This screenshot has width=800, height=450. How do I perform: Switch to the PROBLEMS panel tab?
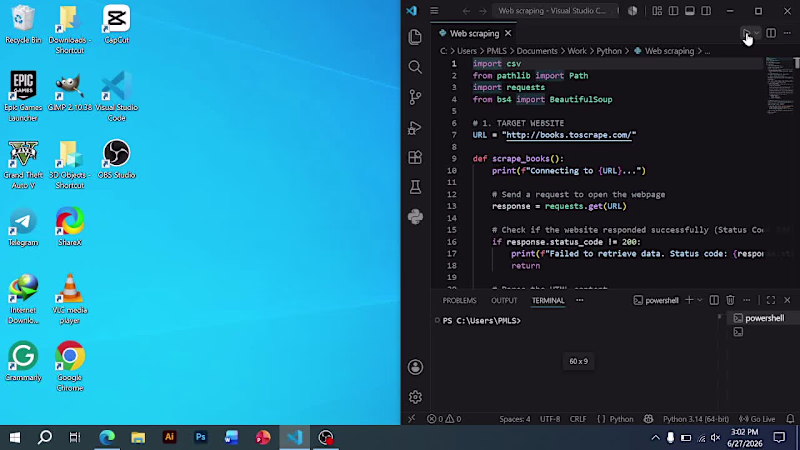(459, 301)
